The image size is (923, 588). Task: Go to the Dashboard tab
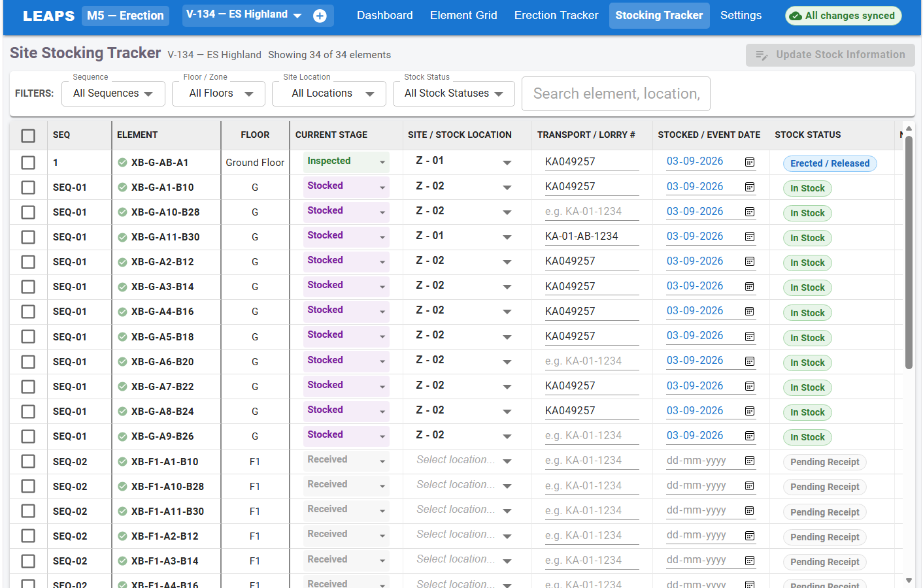click(x=385, y=15)
